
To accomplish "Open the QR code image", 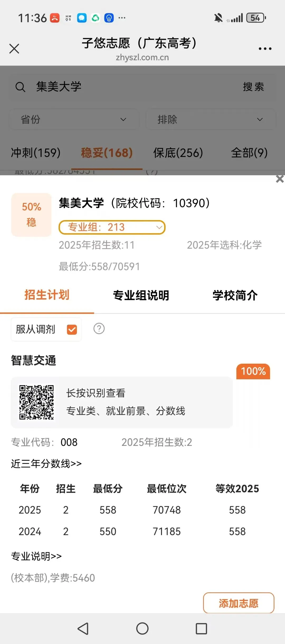I will [36, 402].
